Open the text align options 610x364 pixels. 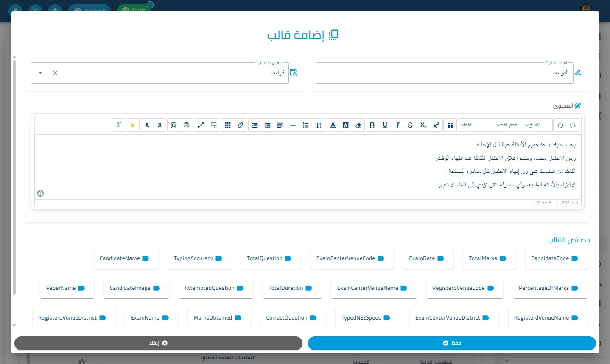(280, 125)
